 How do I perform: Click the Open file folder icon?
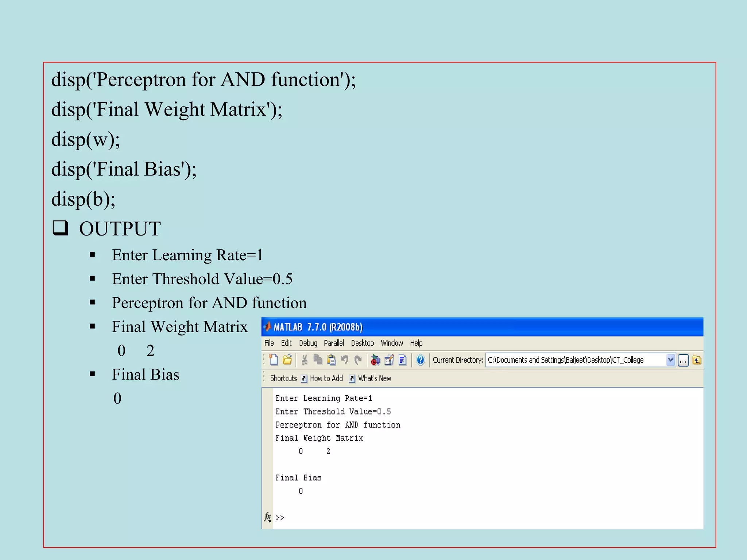pyautogui.click(x=287, y=360)
